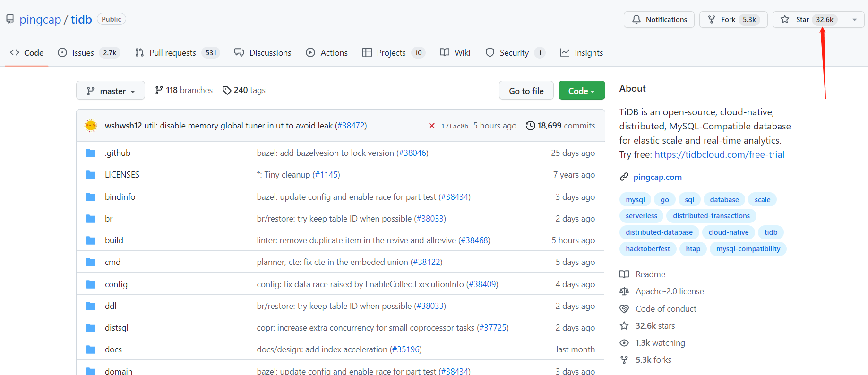The width and height of the screenshot is (868, 375).
Task: Open the pingcap.com website link
Action: [658, 177]
